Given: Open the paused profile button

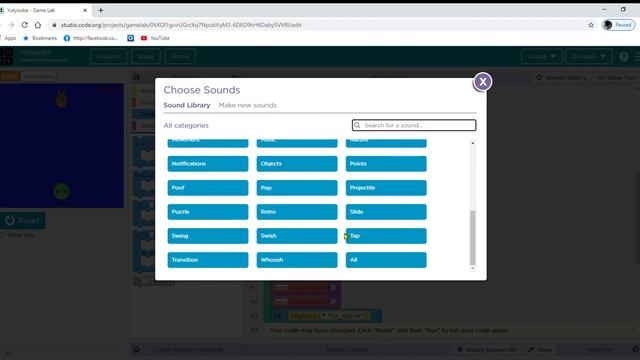Looking at the screenshot, I should (x=618, y=25).
